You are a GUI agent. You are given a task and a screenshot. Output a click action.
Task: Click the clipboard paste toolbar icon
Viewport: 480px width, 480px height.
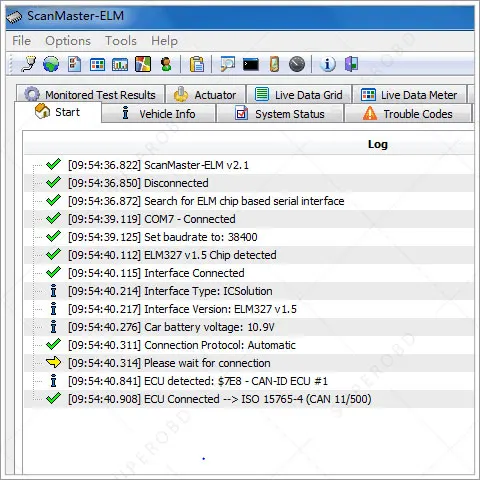(197, 64)
